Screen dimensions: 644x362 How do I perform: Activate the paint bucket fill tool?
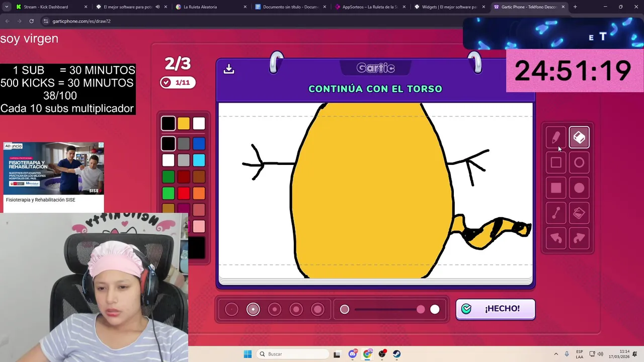point(579,213)
